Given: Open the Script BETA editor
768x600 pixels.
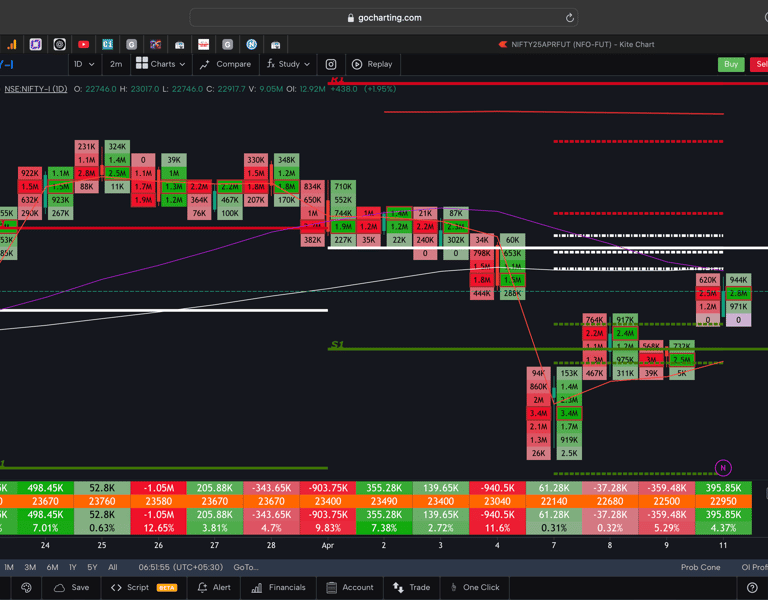Looking at the screenshot, I should pyautogui.click(x=144, y=588).
